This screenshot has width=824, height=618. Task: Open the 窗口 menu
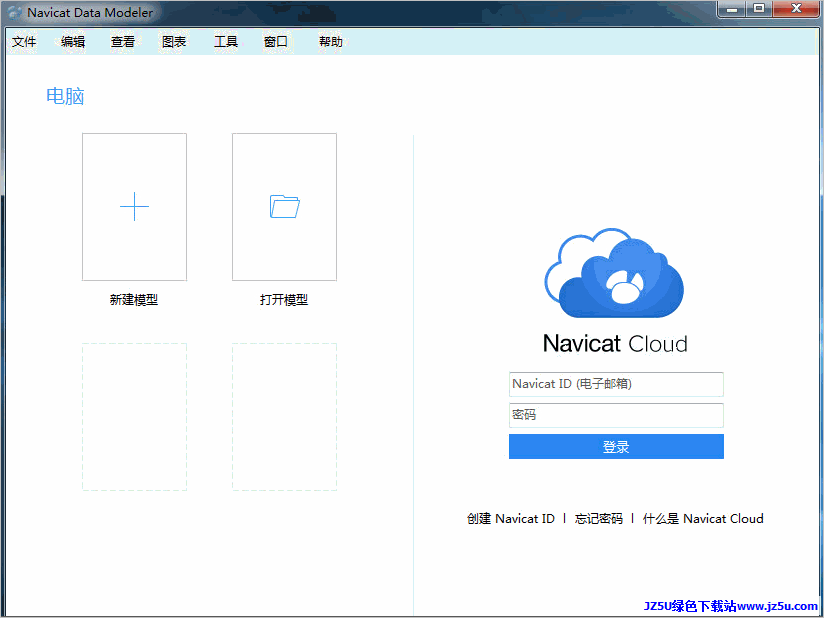pyautogui.click(x=276, y=42)
